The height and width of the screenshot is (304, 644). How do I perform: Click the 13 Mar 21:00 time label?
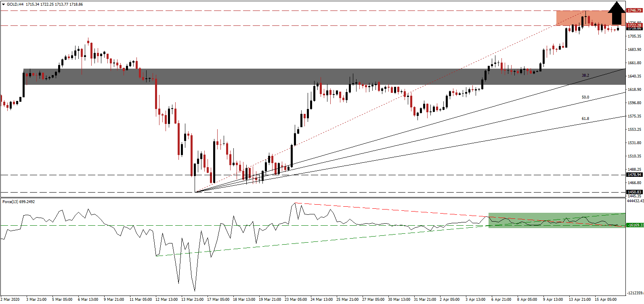click(x=192, y=300)
